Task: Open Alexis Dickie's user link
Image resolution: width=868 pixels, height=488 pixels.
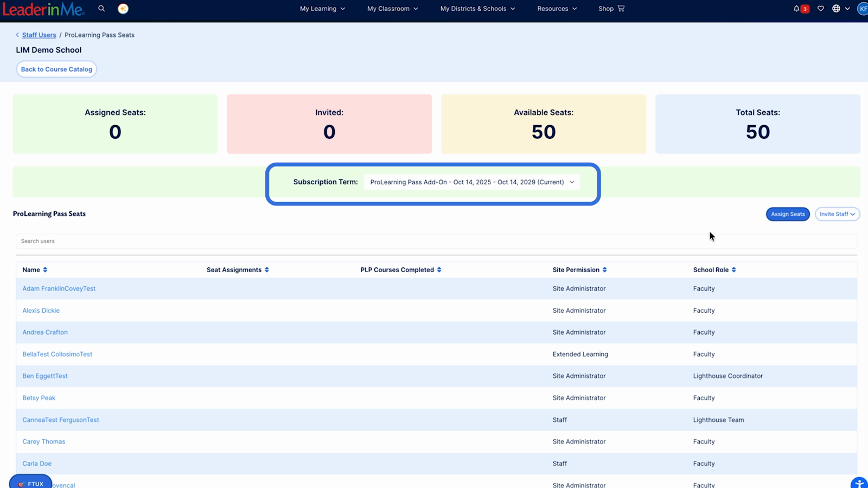Action: 41,311
